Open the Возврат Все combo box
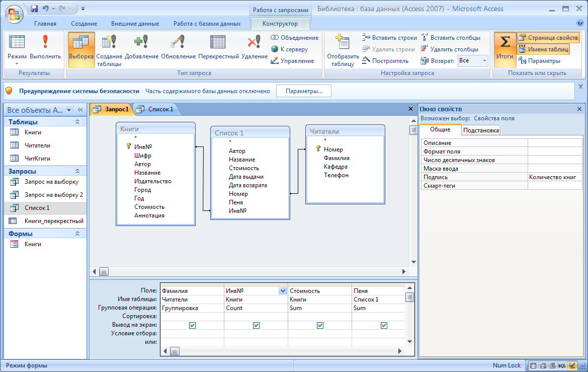The image size is (588, 372). (x=473, y=61)
